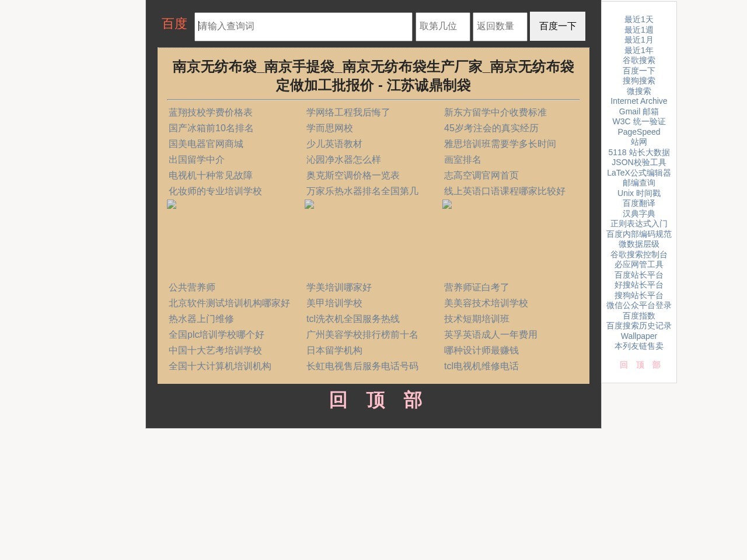
Task: Open the 江苏诚鼎制袋 page title link
Action: point(374,76)
